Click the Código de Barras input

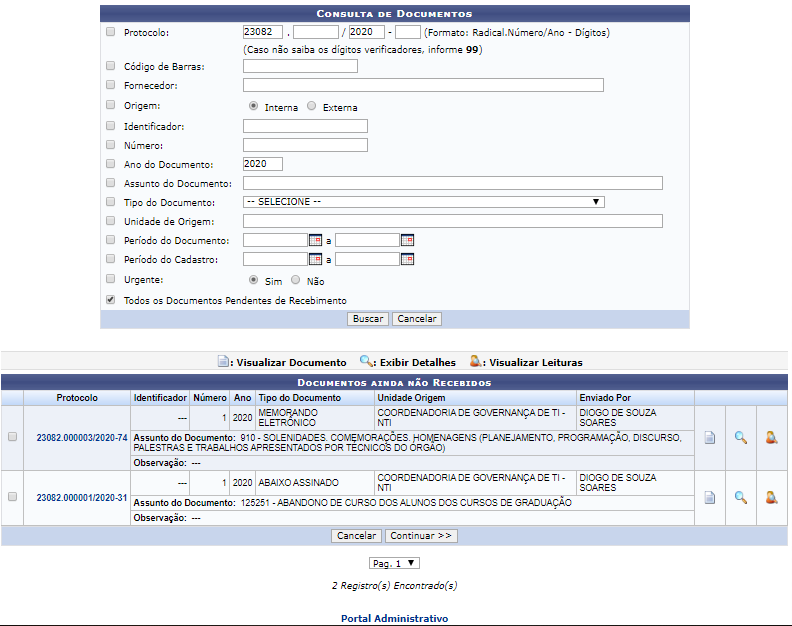click(x=300, y=66)
